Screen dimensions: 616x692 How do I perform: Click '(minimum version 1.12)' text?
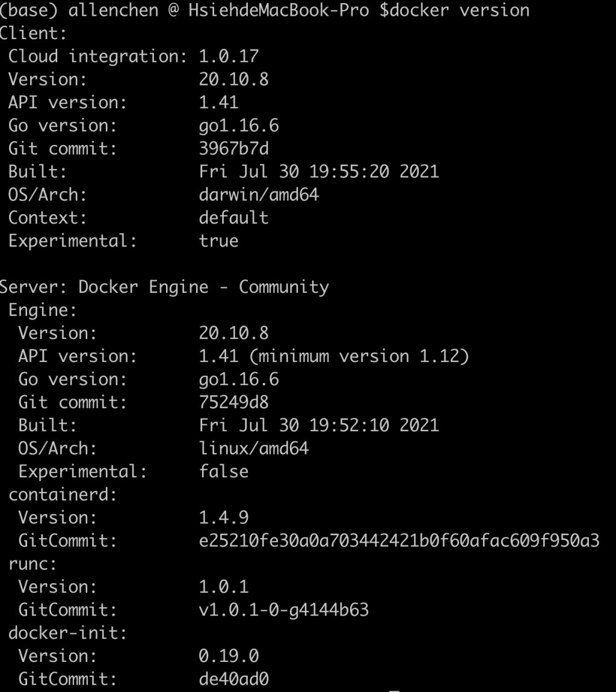(359, 356)
